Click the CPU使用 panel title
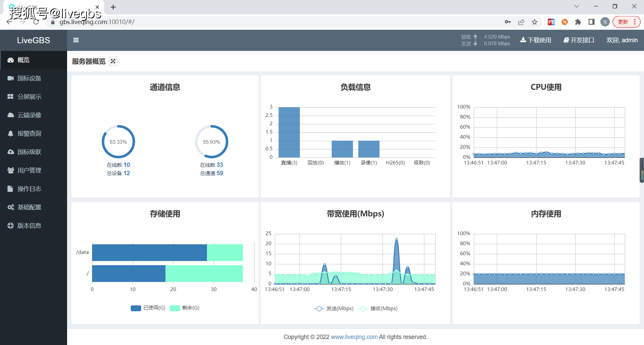The image size is (644, 345). tap(546, 87)
